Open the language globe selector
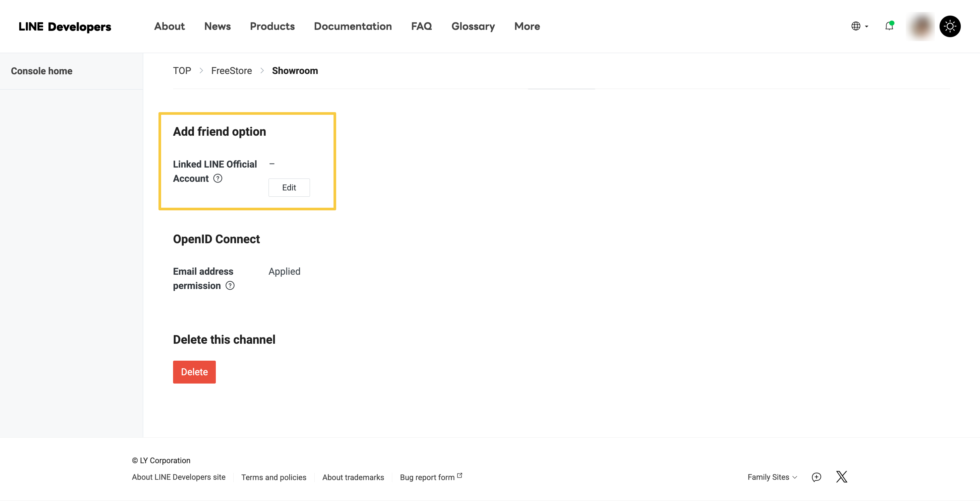The height and width of the screenshot is (501, 980). point(859,26)
